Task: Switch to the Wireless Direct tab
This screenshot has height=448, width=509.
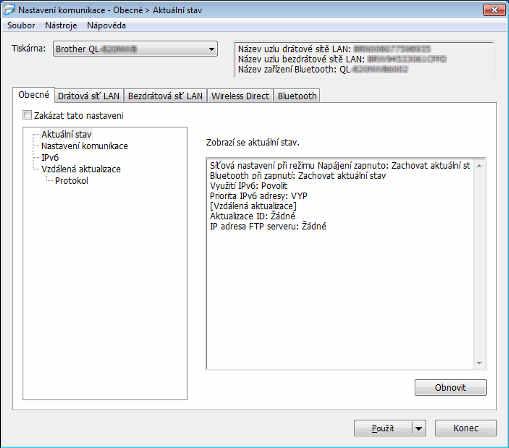Action: click(240, 96)
